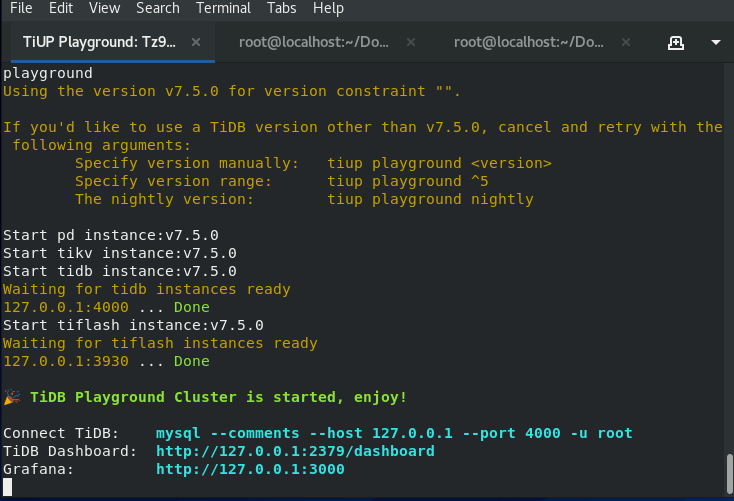Close the TiUP Playground tab
This screenshot has width=734, height=501.
tap(196, 42)
